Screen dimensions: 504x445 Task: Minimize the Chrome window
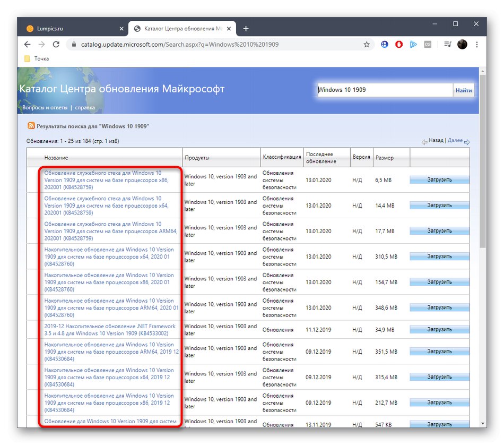(x=435, y=24)
